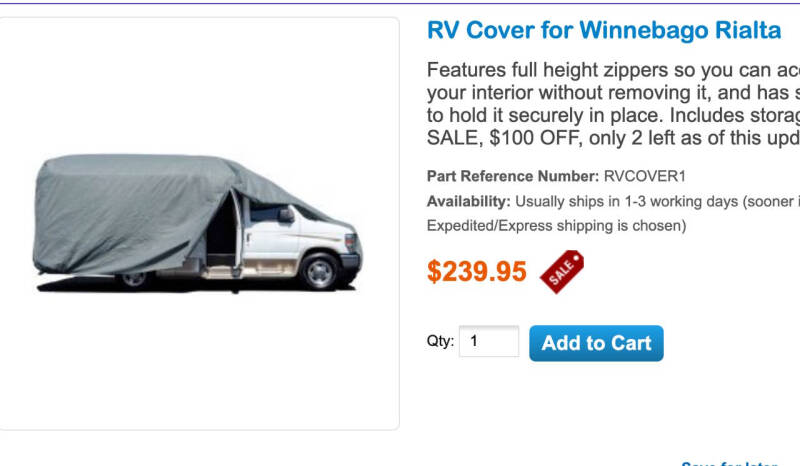Image resolution: width=800 pixels, height=466 pixels.
Task: Click the Availability label text
Action: click(x=468, y=202)
